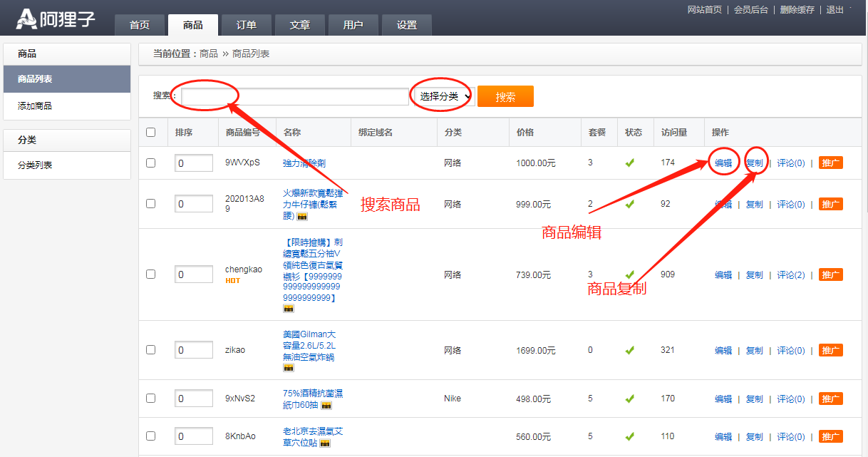
Task: Focus the product search text field
Action: [295, 96]
